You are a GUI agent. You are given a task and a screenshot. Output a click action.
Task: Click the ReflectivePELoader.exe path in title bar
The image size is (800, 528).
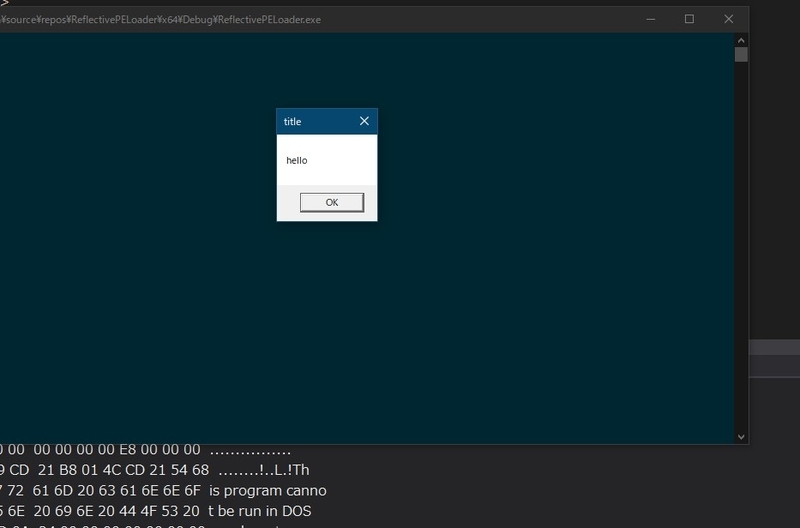point(160,20)
